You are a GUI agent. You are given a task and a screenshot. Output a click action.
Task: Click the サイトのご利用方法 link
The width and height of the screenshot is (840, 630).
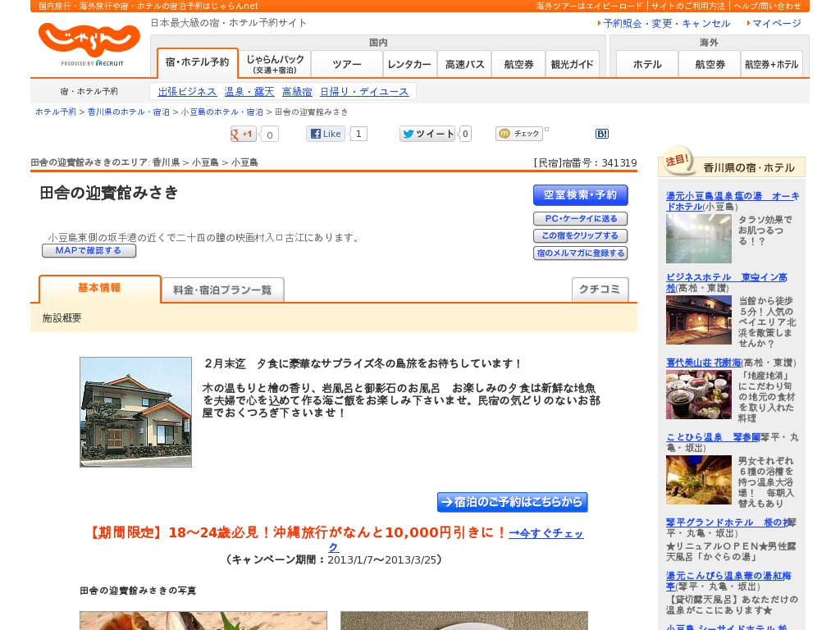[x=688, y=6]
